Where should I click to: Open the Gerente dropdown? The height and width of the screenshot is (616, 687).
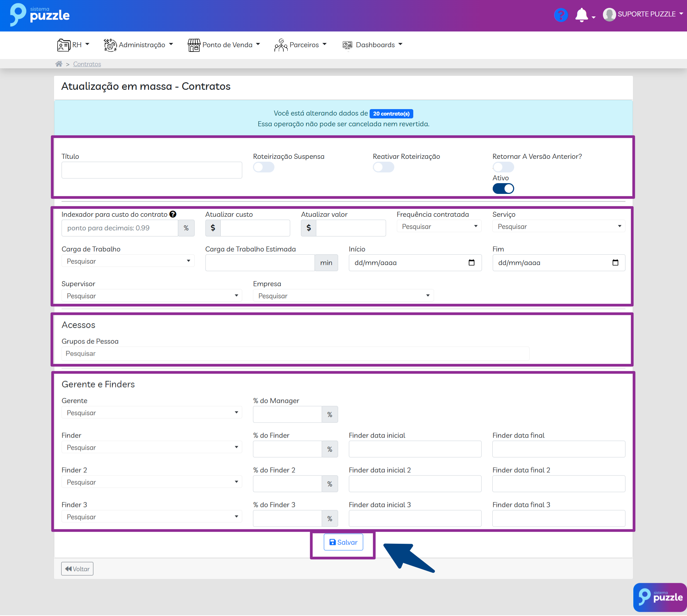pyautogui.click(x=152, y=413)
